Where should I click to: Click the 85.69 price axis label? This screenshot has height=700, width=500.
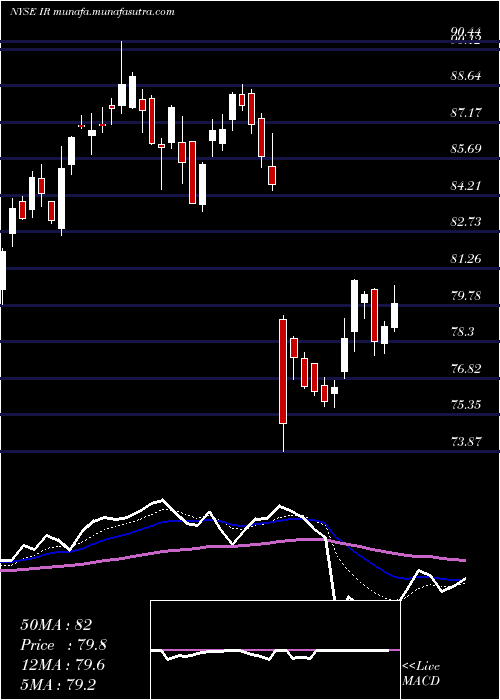pyautogui.click(x=466, y=148)
